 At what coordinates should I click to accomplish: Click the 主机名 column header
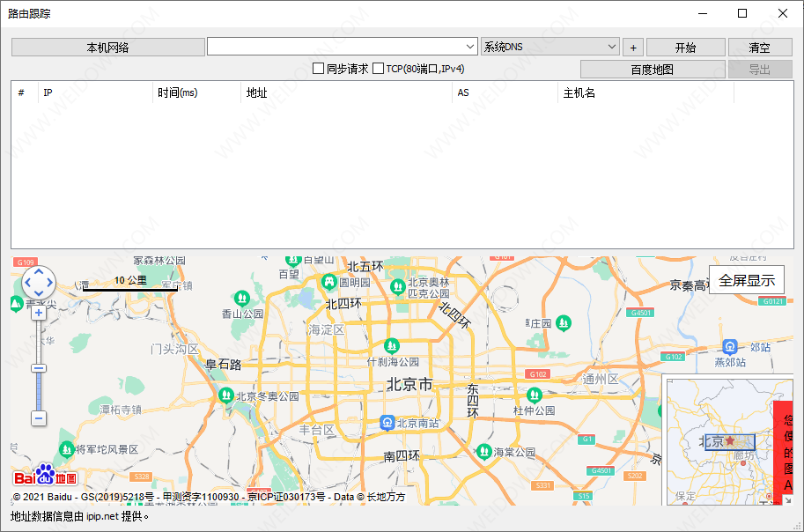click(645, 92)
